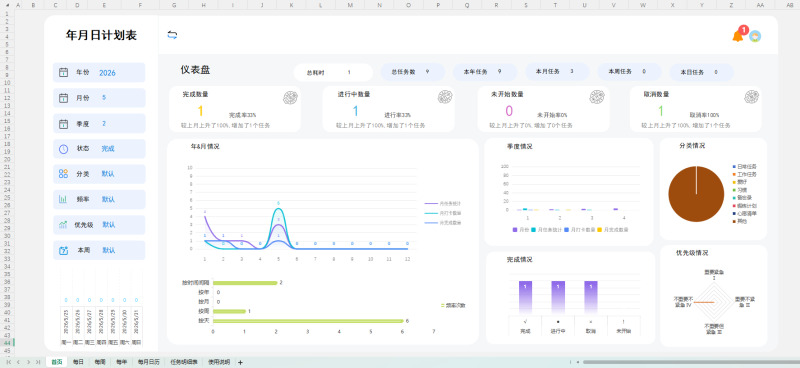800x368 pixels.
Task: Switch to the 使用说明 sheet tab
Action: pos(219,362)
